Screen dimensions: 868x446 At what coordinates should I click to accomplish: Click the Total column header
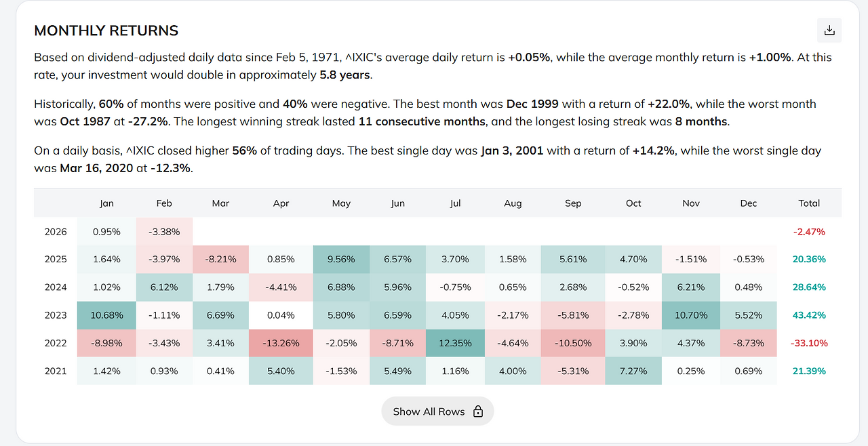pos(809,203)
